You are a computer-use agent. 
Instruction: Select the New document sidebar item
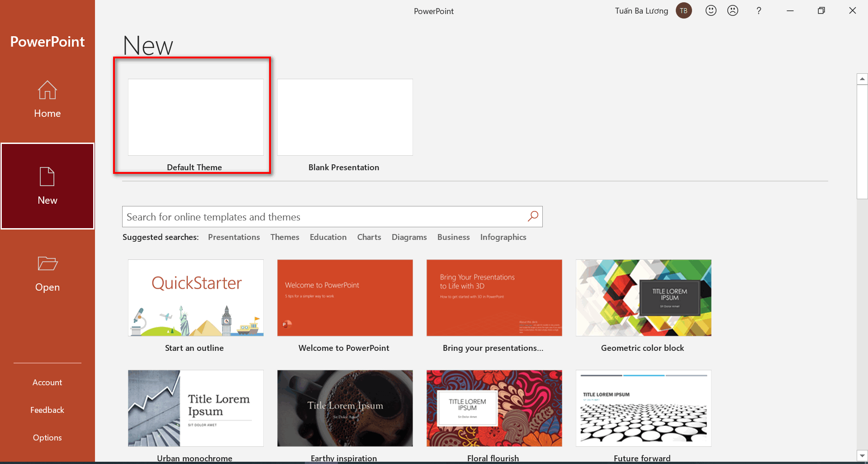coord(47,186)
